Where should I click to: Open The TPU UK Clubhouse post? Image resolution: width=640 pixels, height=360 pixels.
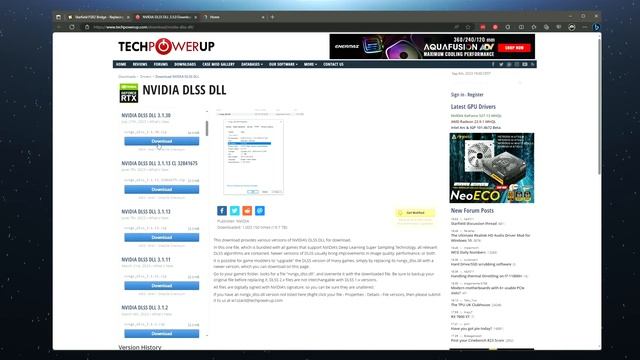click(x=470, y=305)
